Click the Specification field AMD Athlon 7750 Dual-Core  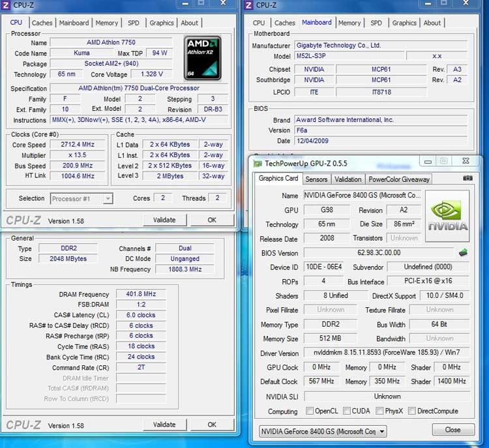point(139,88)
